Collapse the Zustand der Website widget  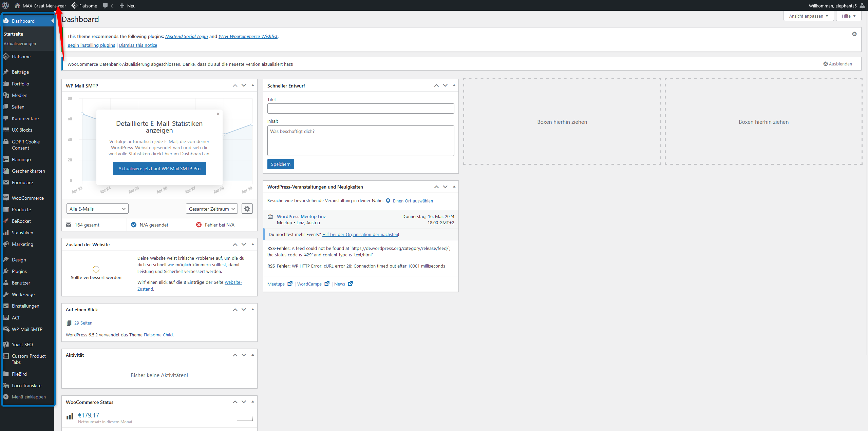click(253, 244)
